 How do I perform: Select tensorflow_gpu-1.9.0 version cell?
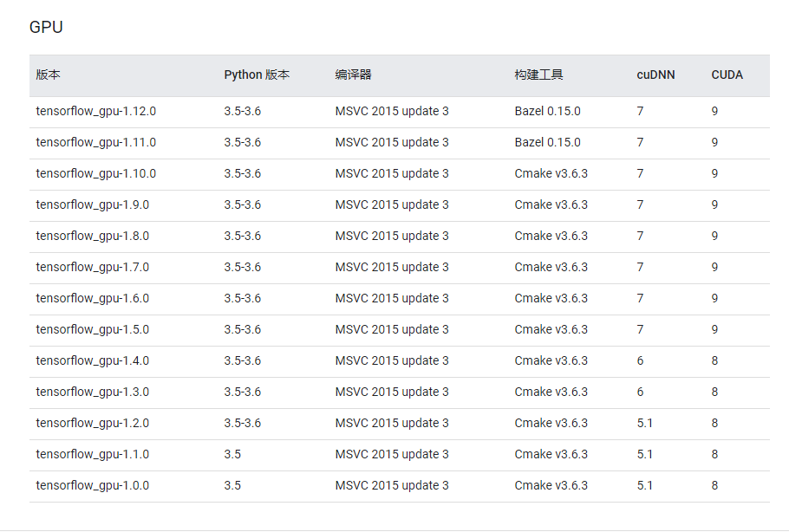pyautogui.click(x=93, y=204)
